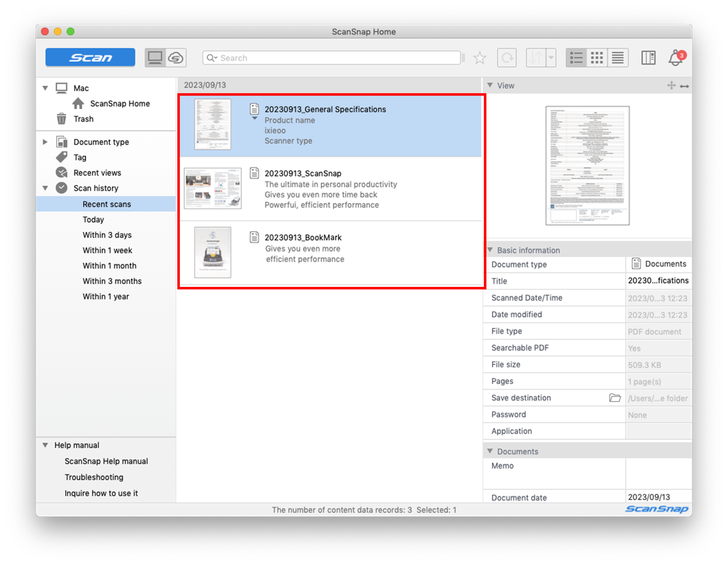Select Within 3 months filter

pyautogui.click(x=112, y=281)
